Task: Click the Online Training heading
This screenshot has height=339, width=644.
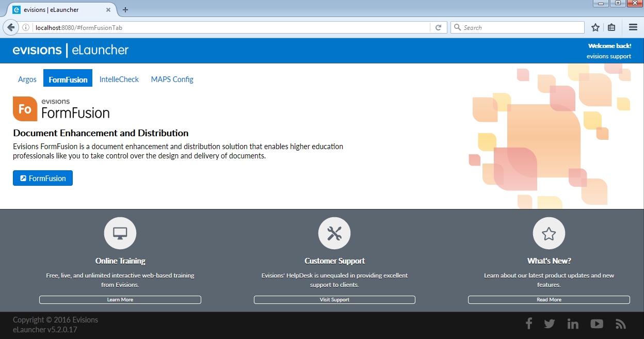Action: 120,261
